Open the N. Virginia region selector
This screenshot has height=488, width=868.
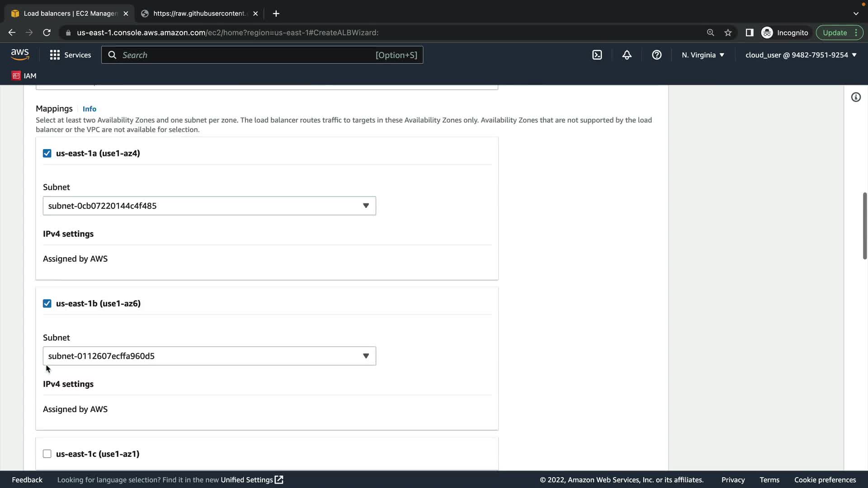[x=703, y=55]
